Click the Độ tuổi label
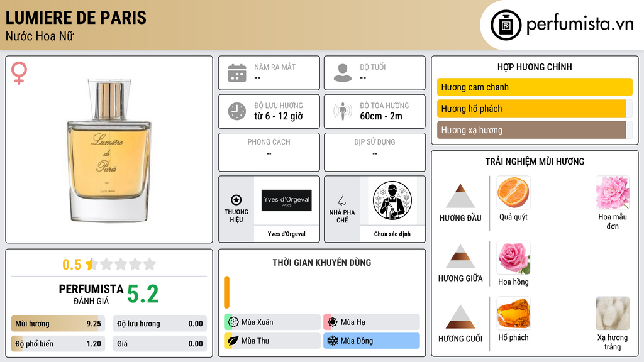 click(x=373, y=67)
